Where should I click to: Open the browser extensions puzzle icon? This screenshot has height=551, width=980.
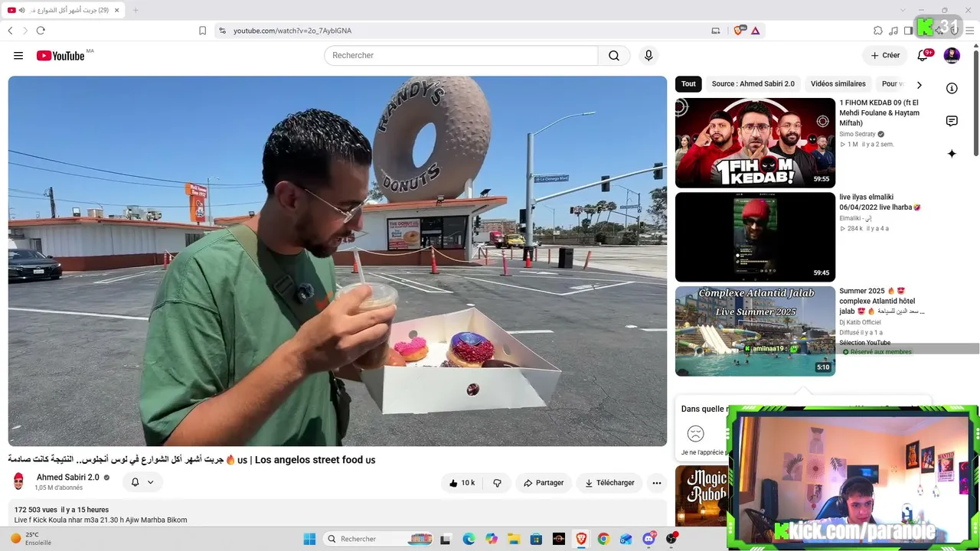(878, 31)
